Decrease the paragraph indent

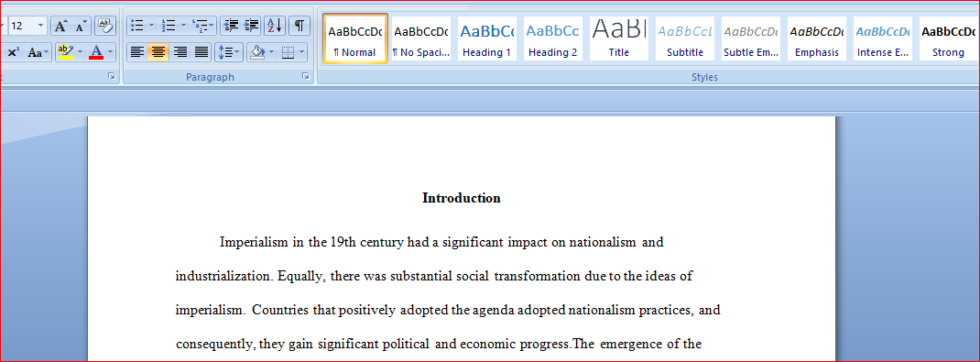point(231,26)
